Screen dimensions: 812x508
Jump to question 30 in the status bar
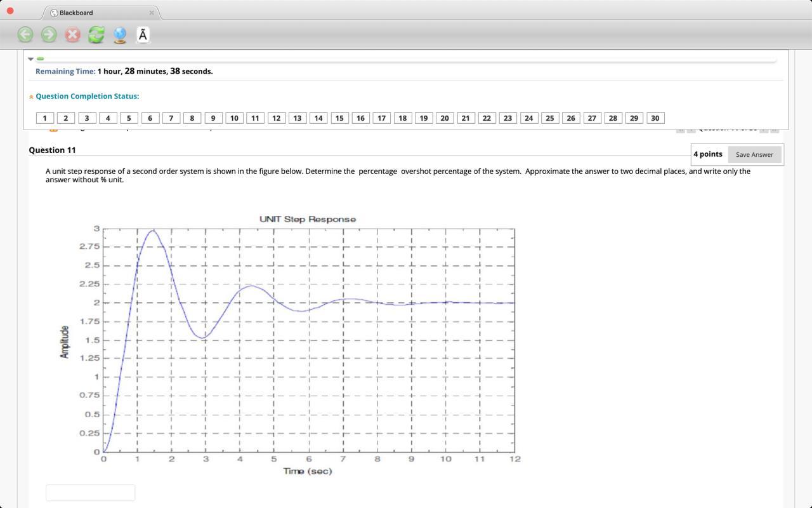(655, 117)
